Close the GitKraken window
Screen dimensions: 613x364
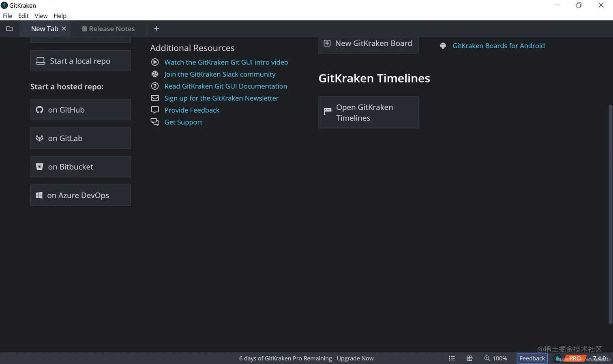tap(601, 5)
